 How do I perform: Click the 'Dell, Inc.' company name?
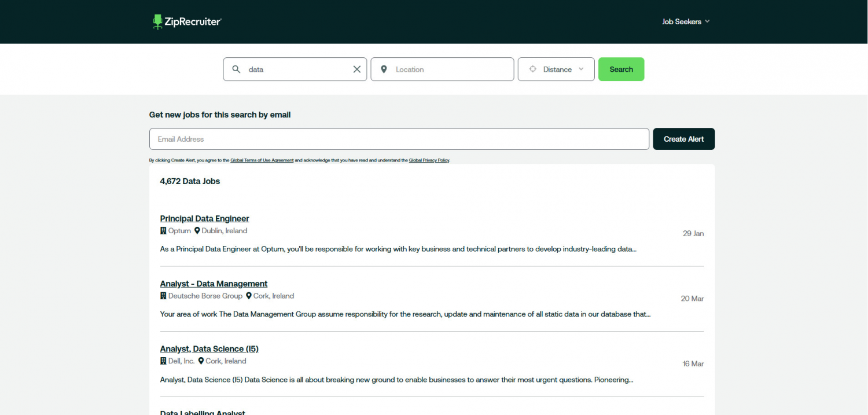182,361
